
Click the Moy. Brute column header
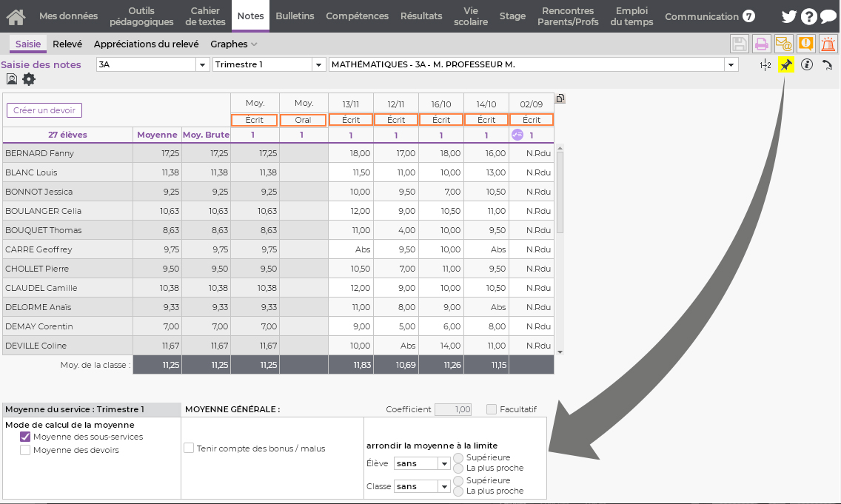[206, 135]
